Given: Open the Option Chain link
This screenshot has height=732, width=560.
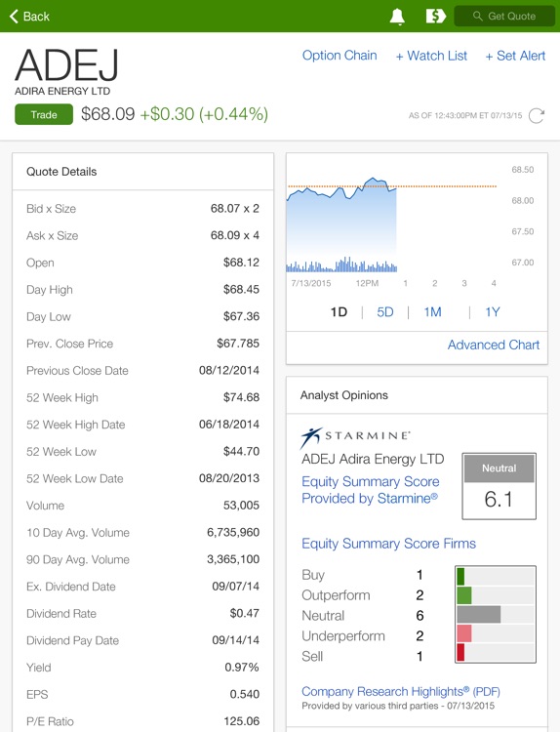Looking at the screenshot, I should (340, 56).
